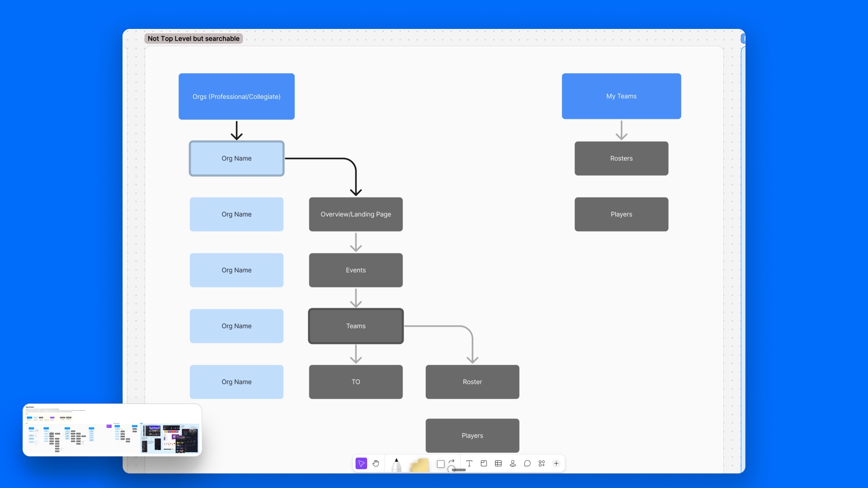The image size is (868, 488).
Task: Select the curved Connector arrow tool
Action: (x=452, y=462)
